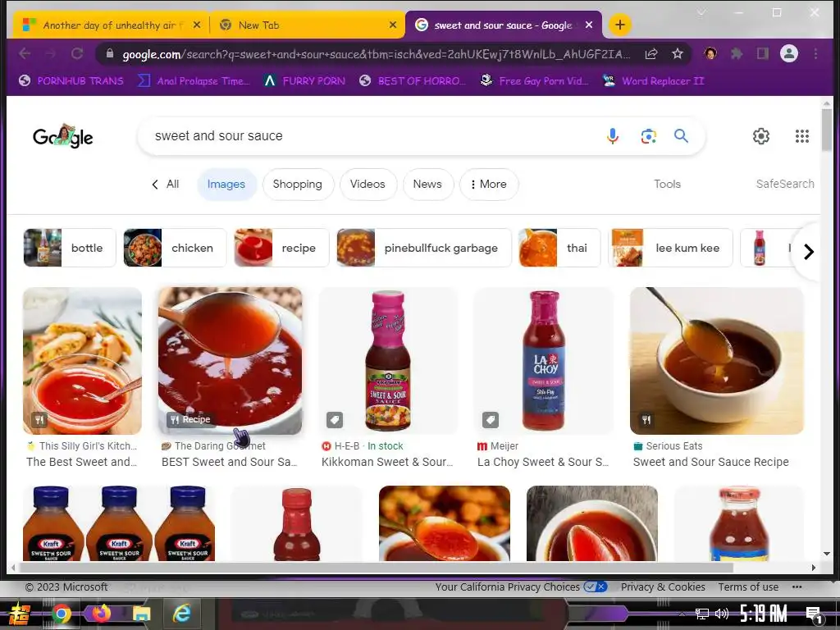Go back to the previous page
This screenshot has width=840, height=630.
click(x=25, y=53)
